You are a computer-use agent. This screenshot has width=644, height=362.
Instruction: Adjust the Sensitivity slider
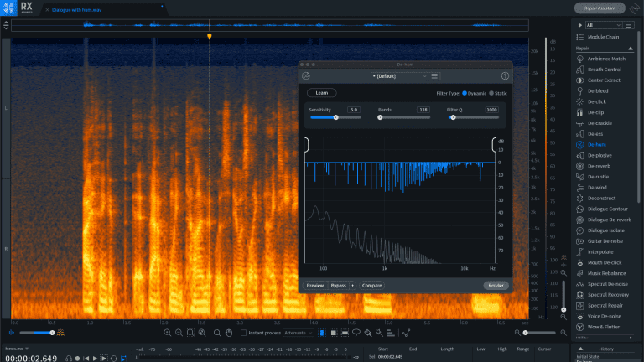pos(335,117)
